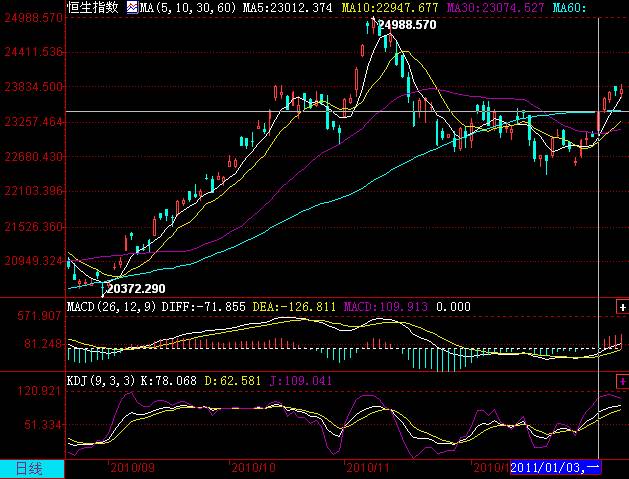Click the 2010/11 date axis label
The width and height of the screenshot is (629, 479).
click(368, 468)
